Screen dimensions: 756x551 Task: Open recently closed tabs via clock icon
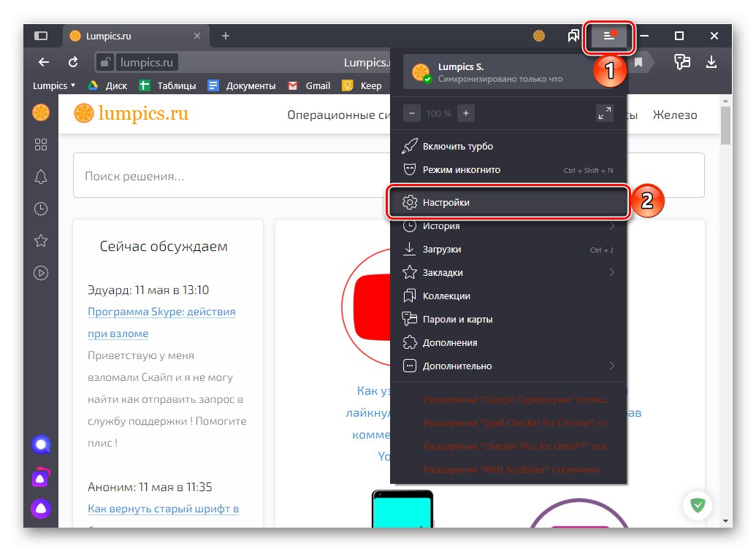point(41,209)
